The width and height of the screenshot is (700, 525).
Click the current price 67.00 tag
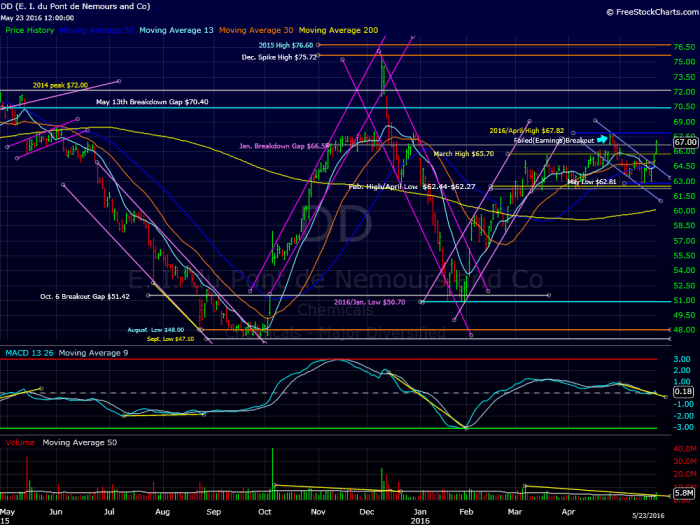click(x=685, y=142)
